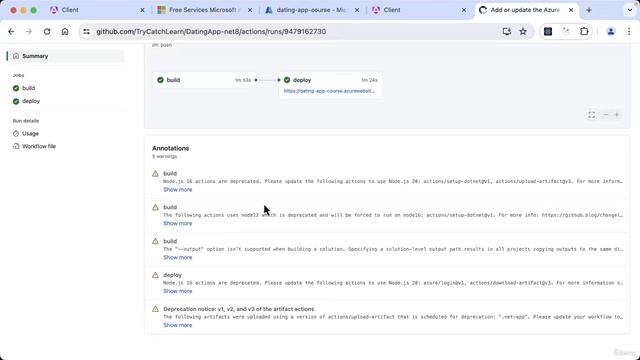This screenshot has width=640, height=360.
Task: Open the Usage run details
Action: 31,133
